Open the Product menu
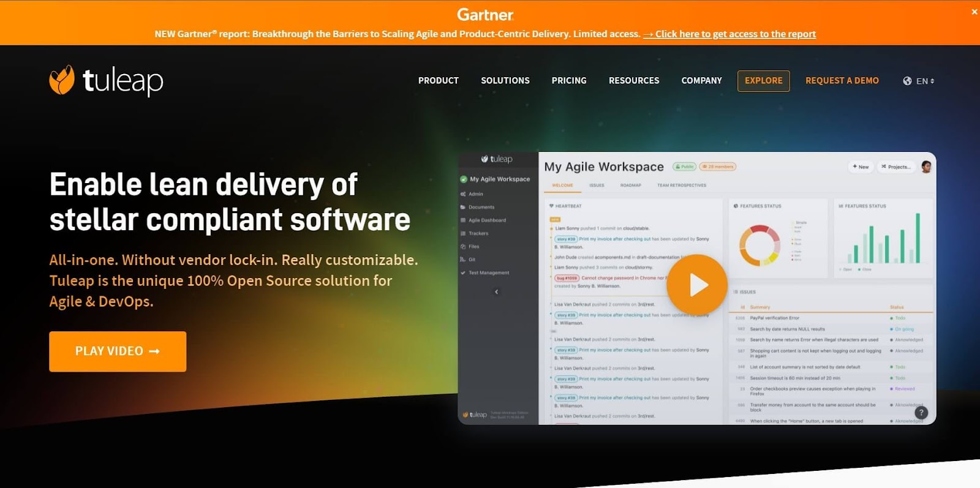The height and width of the screenshot is (488, 980). coord(439,81)
